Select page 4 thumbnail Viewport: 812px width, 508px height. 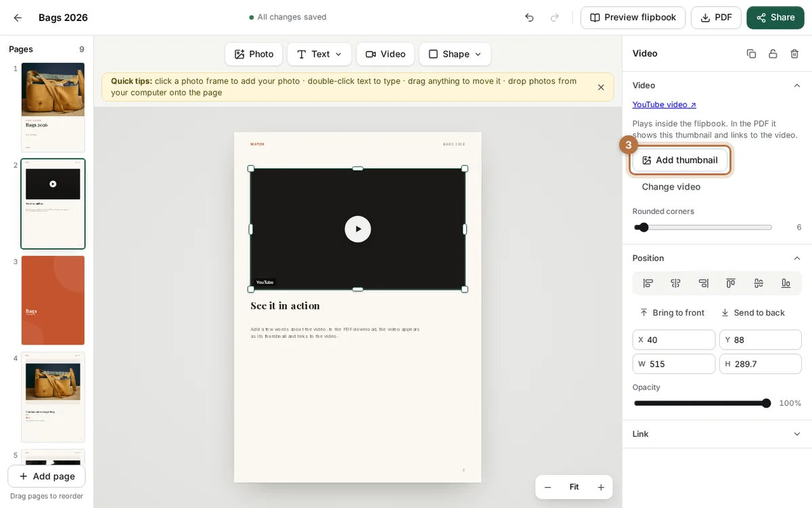[53, 397]
